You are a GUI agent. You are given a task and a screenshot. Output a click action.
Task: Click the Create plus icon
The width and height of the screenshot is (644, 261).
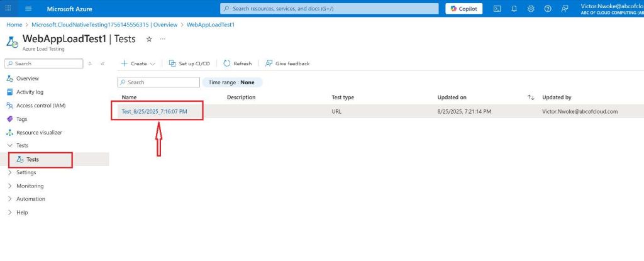click(x=124, y=64)
